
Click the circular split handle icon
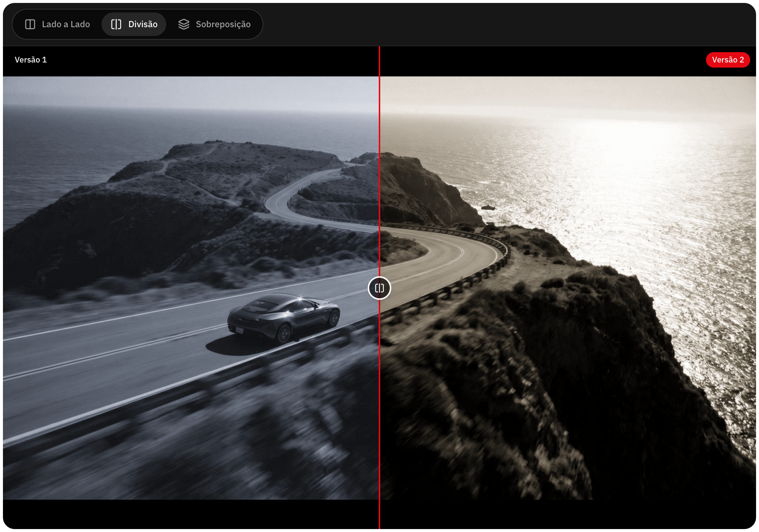[379, 288]
